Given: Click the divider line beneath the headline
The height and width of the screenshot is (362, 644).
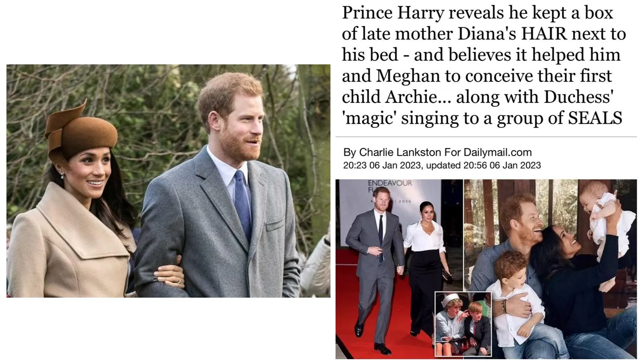Looking at the screenshot, I should coord(486,137).
